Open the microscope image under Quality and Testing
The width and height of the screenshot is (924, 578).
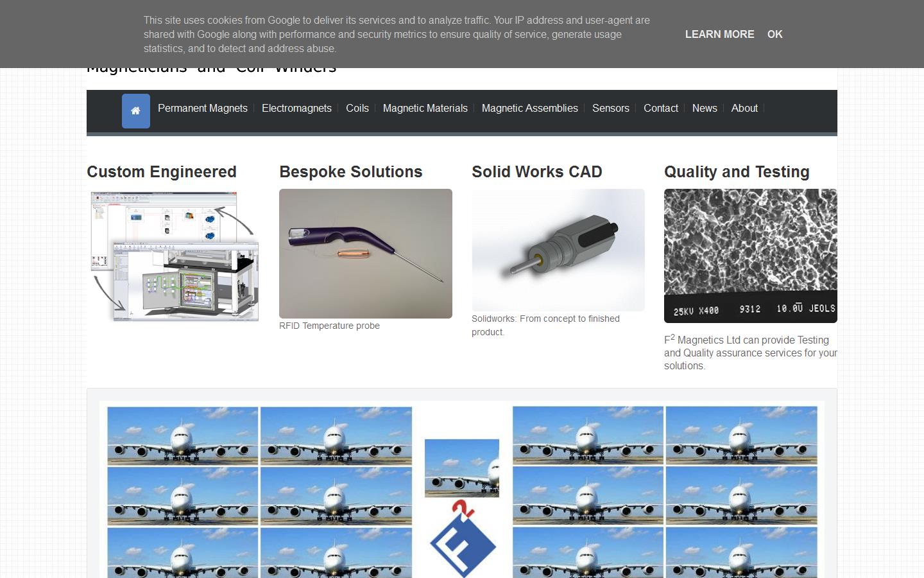pyautogui.click(x=750, y=255)
